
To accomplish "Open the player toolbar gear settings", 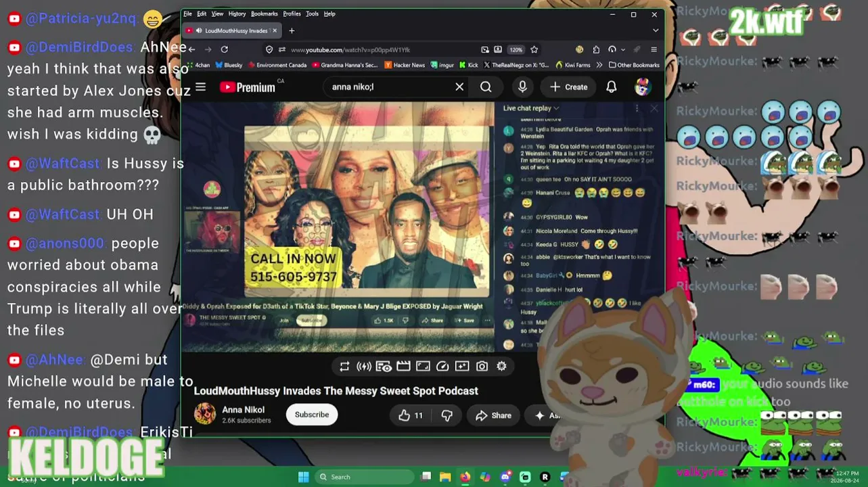I will tap(501, 366).
